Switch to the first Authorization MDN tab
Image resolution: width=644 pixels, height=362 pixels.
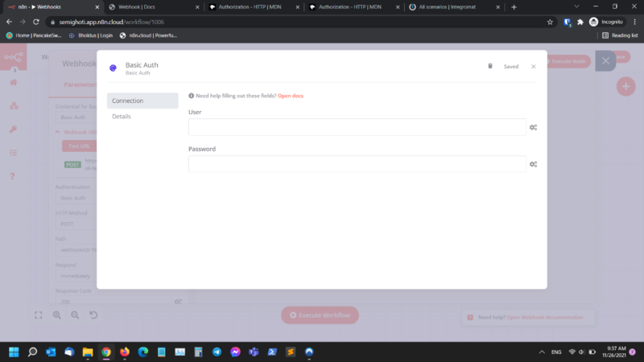[254, 7]
